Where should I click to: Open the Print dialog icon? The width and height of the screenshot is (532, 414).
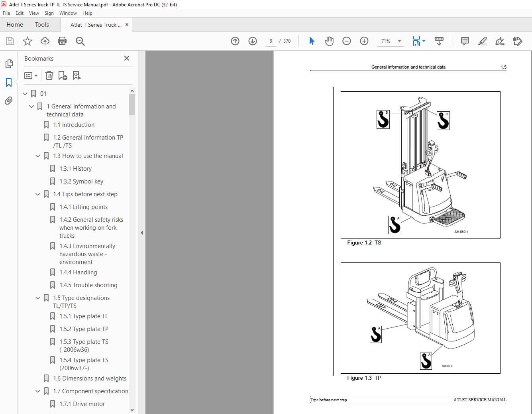(62, 41)
